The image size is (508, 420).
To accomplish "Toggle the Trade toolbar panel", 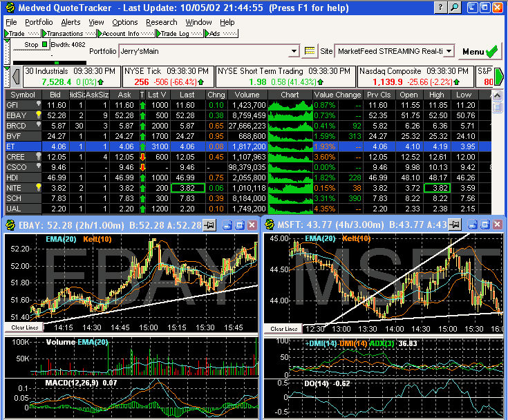I will point(16,33).
